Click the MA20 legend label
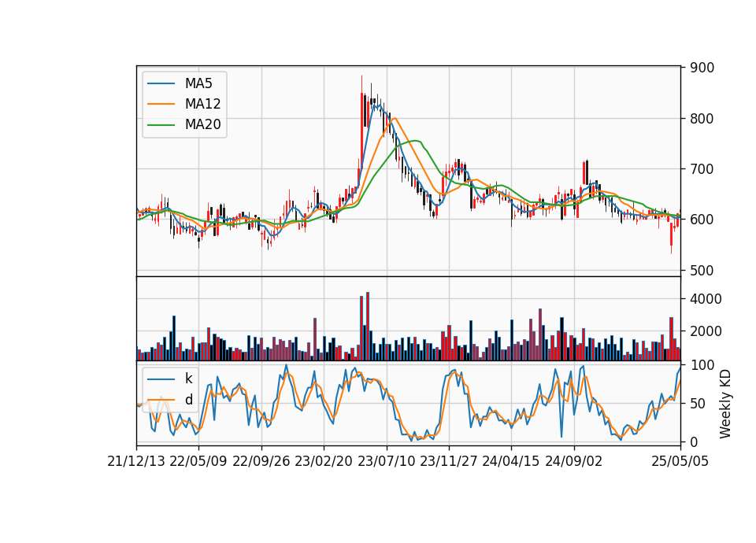The image size is (756, 543). coord(202,124)
